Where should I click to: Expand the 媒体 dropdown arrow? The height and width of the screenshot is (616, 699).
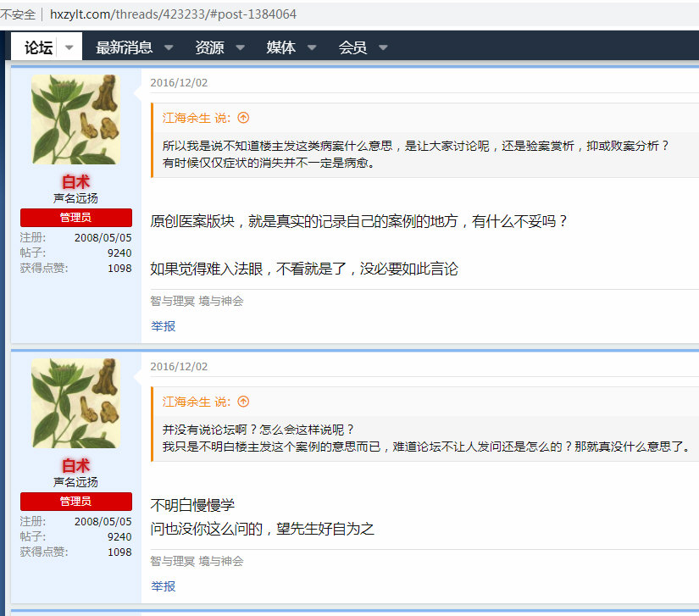[312, 47]
